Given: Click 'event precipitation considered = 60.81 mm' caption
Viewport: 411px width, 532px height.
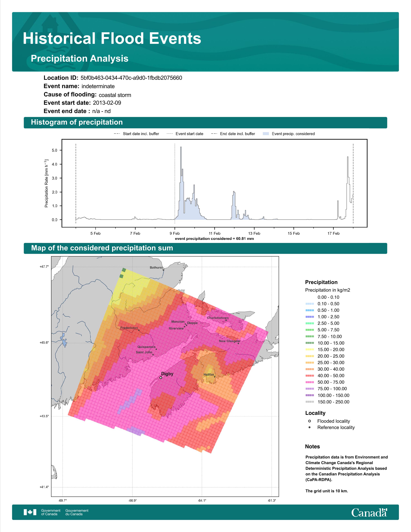Looking at the screenshot, I should click(x=214, y=238).
